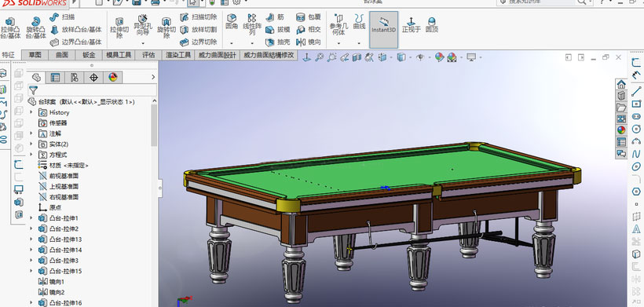Choose the 相交 intersect tool
Viewport: 644px width, 307px height.
pyautogui.click(x=309, y=30)
